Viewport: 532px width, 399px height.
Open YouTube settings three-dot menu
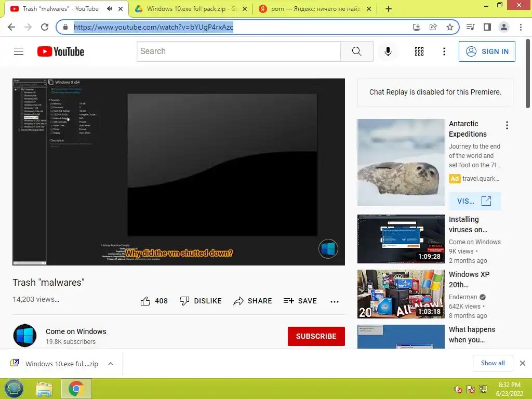444,51
